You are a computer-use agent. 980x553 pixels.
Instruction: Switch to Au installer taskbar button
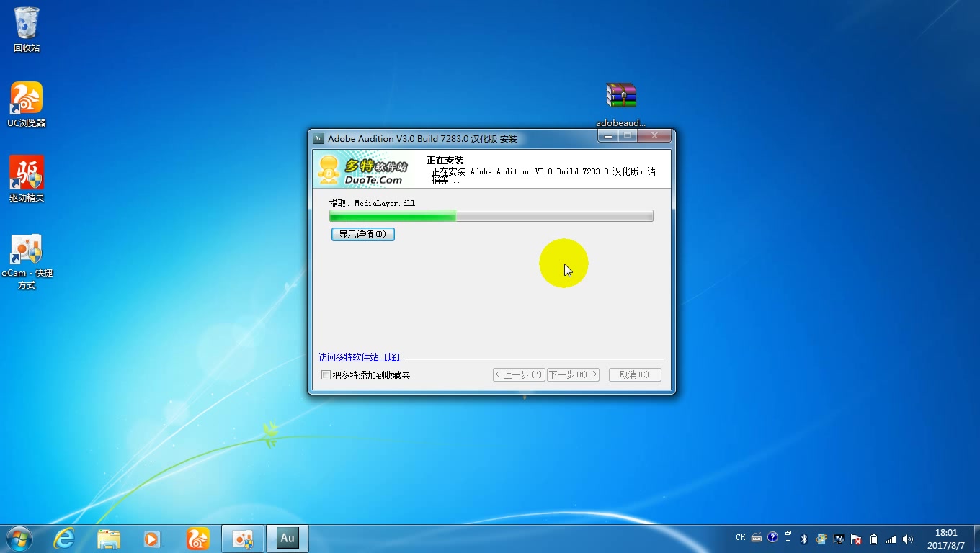(x=288, y=539)
